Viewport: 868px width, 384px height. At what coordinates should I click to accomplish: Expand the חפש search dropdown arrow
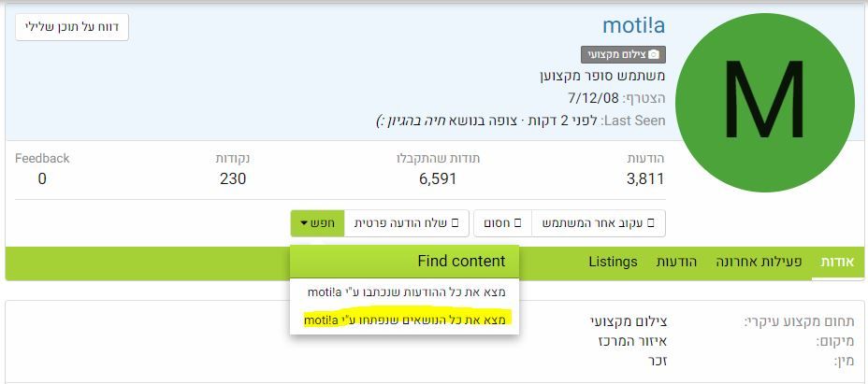(x=304, y=223)
